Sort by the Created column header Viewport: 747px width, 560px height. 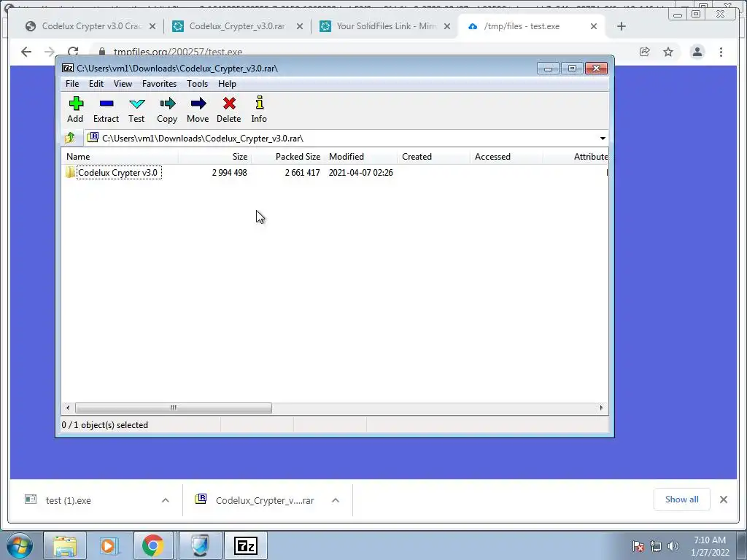pos(433,157)
